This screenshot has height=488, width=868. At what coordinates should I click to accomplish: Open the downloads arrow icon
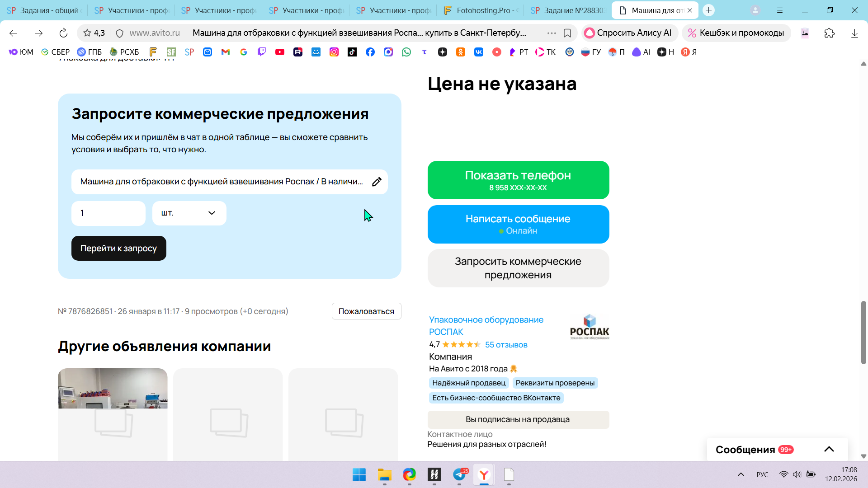[854, 33]
